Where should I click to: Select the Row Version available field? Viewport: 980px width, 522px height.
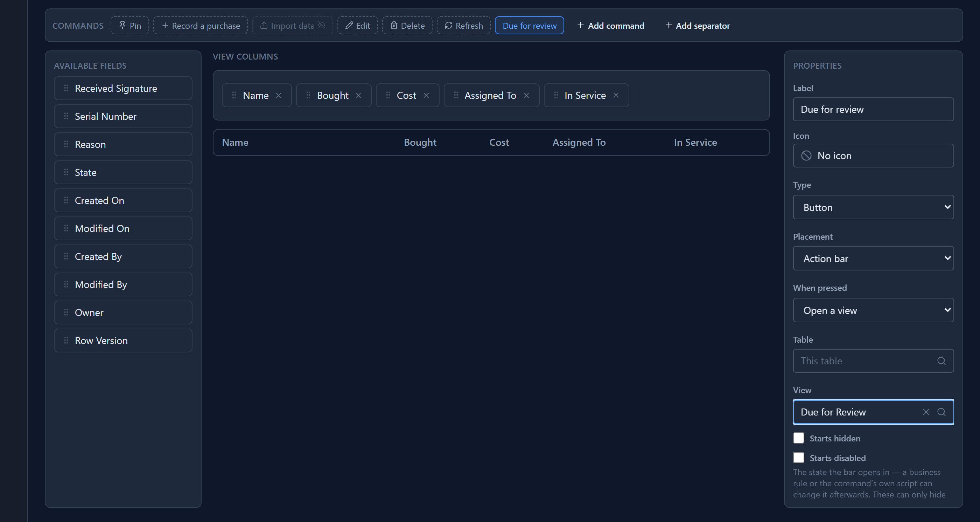pos(123,341)
